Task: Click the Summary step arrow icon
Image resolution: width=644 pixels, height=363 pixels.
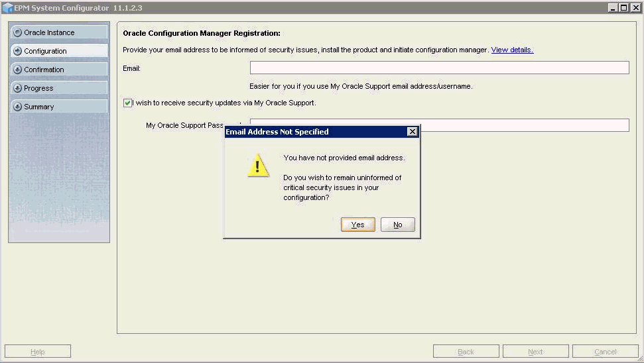Action: point(18,107)
